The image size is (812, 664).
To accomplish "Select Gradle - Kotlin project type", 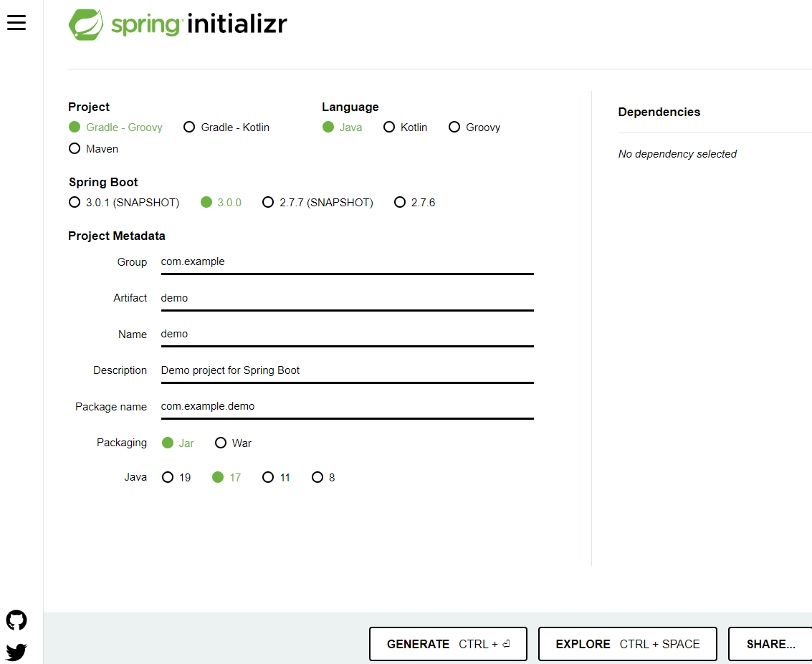I will coord(226,127).
